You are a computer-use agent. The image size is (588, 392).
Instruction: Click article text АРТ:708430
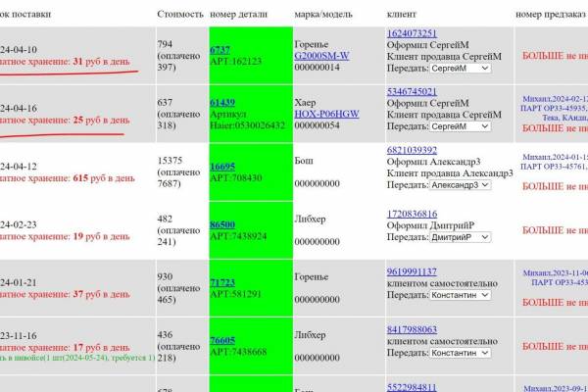(x=235, y=177)
